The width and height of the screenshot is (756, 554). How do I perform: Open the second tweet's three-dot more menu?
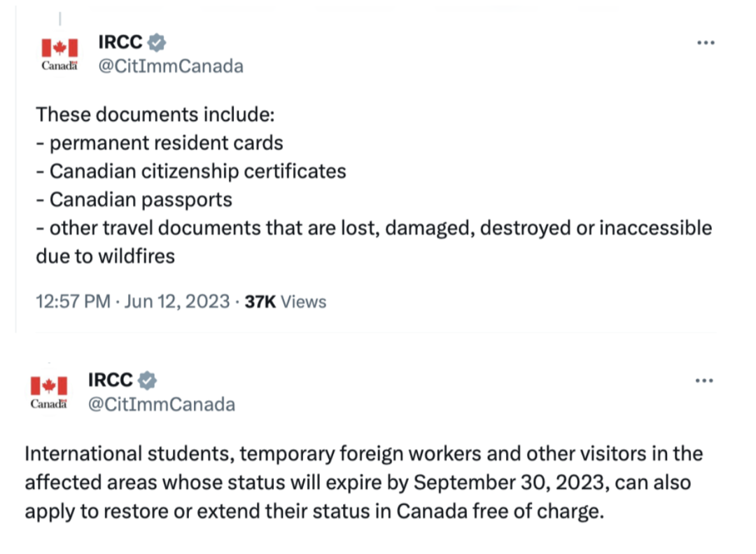[704, 381]
